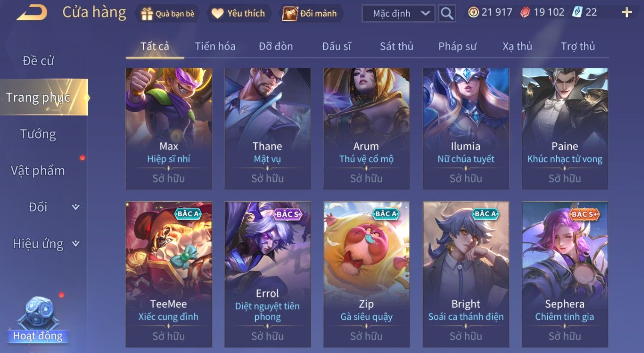Viewport: 644px width, 353px height.
Task: Tap the plus icon to add currency
Action: (627, 12)
